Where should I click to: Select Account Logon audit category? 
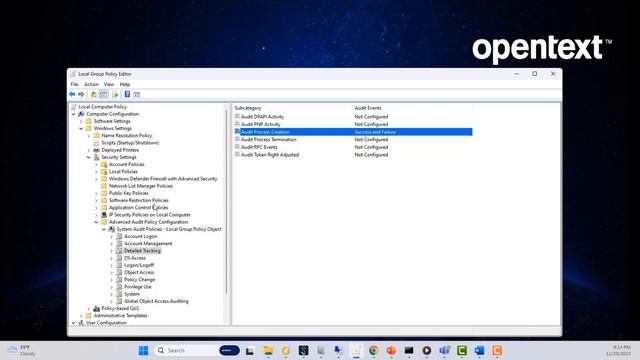[140, 236]
